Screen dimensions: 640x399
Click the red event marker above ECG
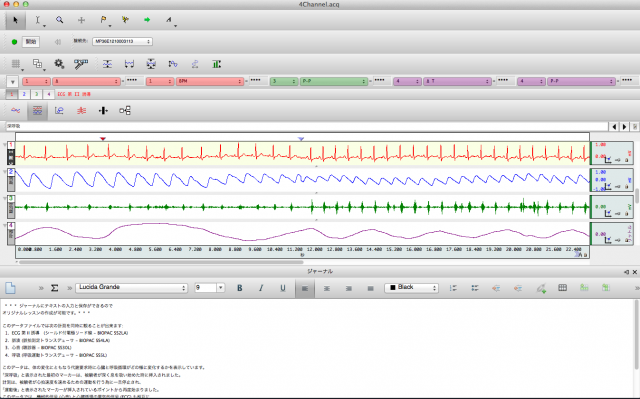click(103, 139)
